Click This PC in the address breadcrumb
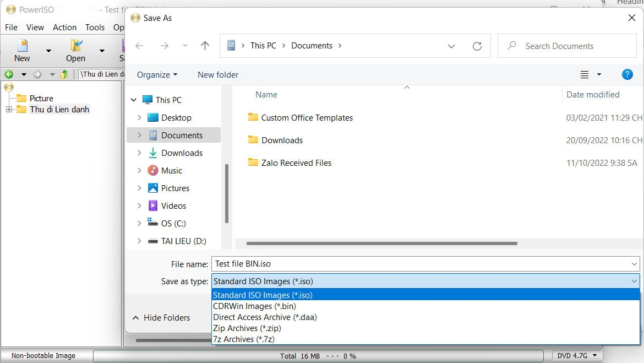Viewport: 644px width, 363px height. [x=263, y=46]
